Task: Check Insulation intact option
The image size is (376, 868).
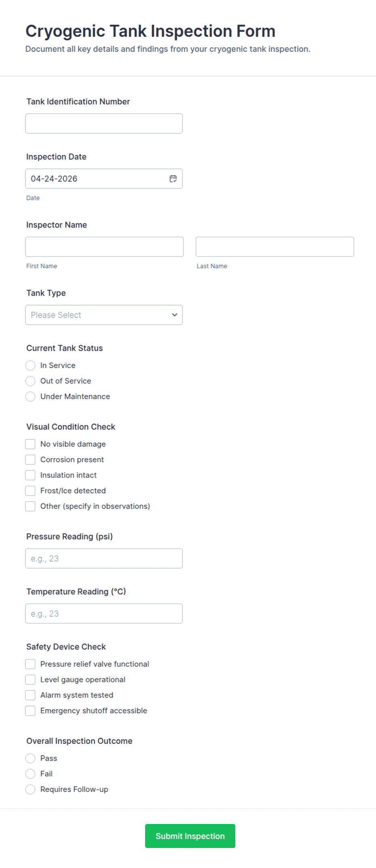Action: [30, 475]
